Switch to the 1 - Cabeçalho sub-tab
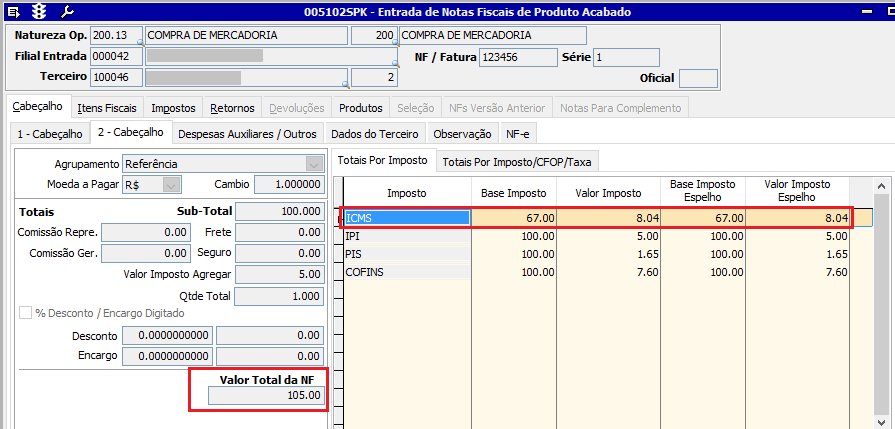Viewport: 895px width, 429px height. tap(50, 134)
